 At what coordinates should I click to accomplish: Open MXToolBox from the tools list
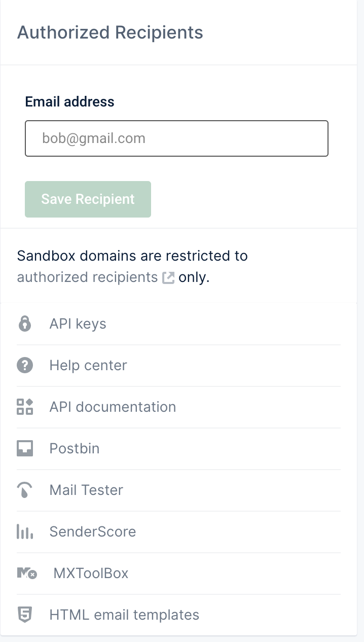(x=91, y=573)
